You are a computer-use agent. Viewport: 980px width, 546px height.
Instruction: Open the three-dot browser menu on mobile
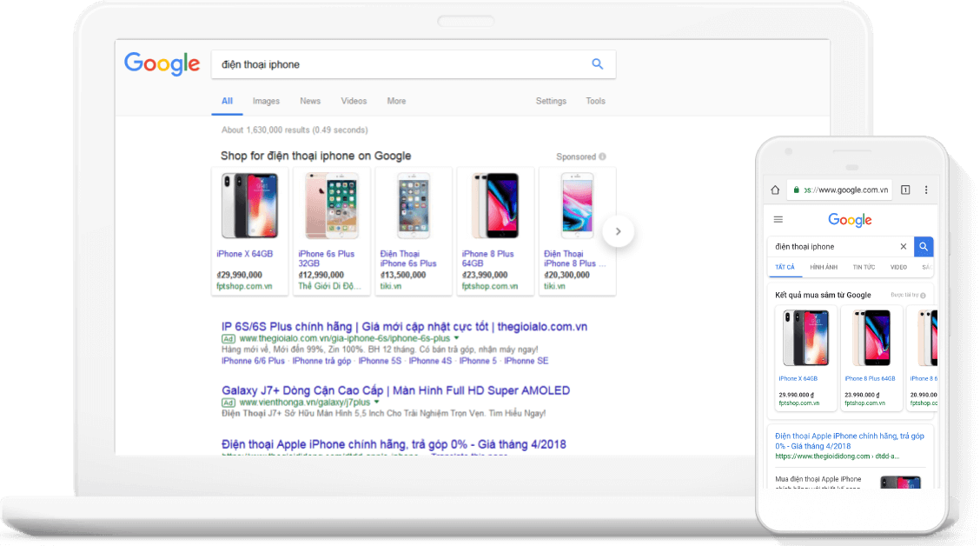(x=925, y=190)
